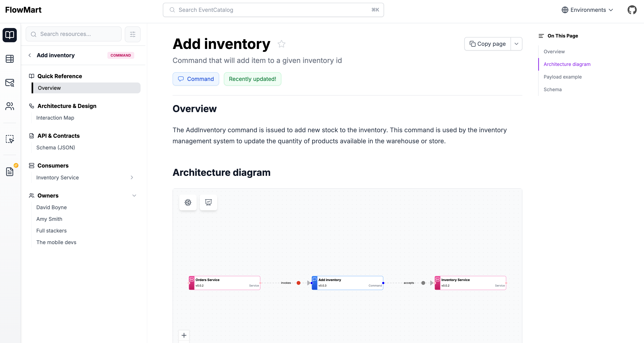Jump to Payload example section

tap(562, 77)
